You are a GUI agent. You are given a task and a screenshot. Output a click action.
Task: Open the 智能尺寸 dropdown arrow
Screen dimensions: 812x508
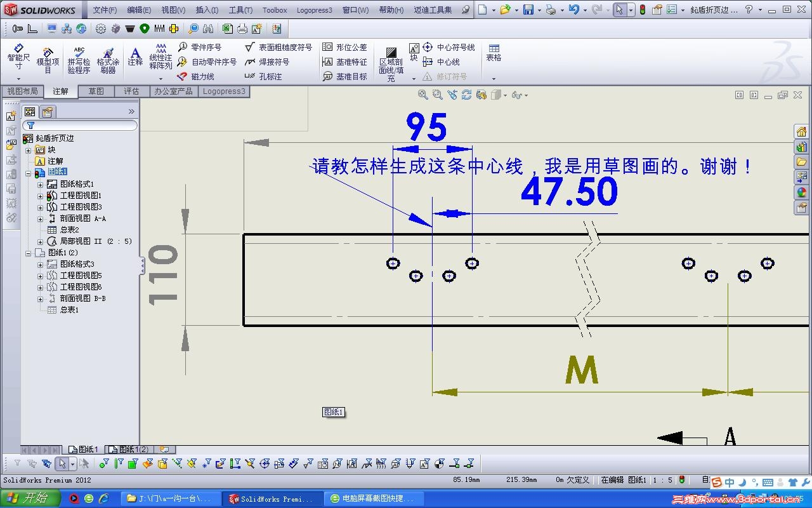[x=18, y=79]
